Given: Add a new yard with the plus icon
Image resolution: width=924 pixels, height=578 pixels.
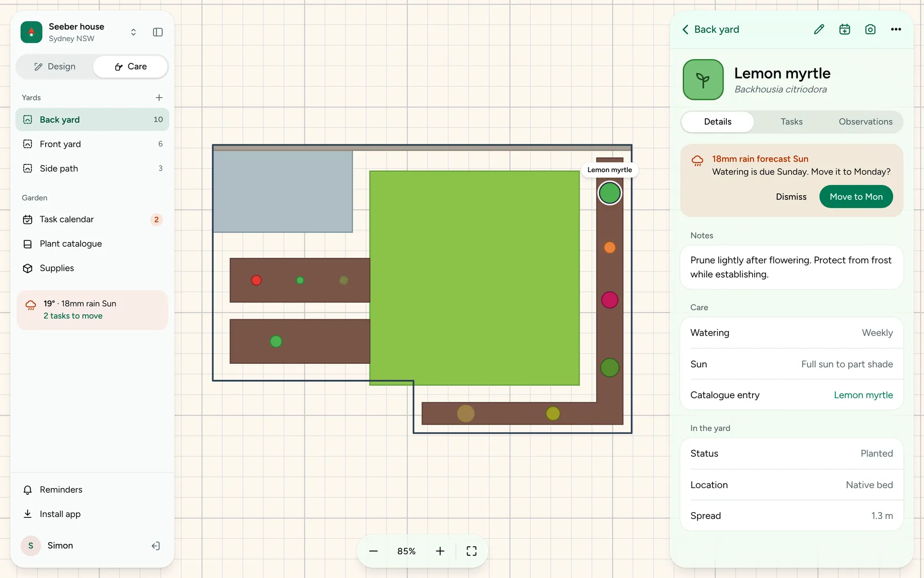Looking at the screenshot, I should tap(159, 98).
